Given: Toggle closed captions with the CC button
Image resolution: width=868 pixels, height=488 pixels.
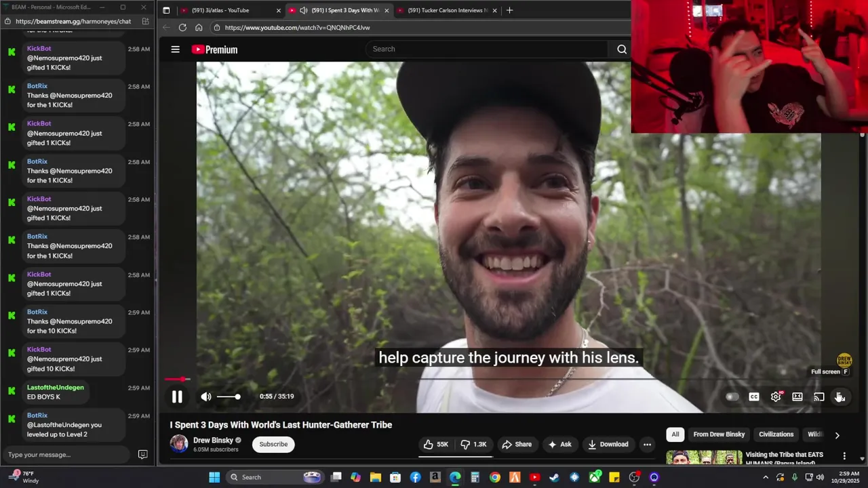Looking at the screenshot, I should (x=753, y=397).
